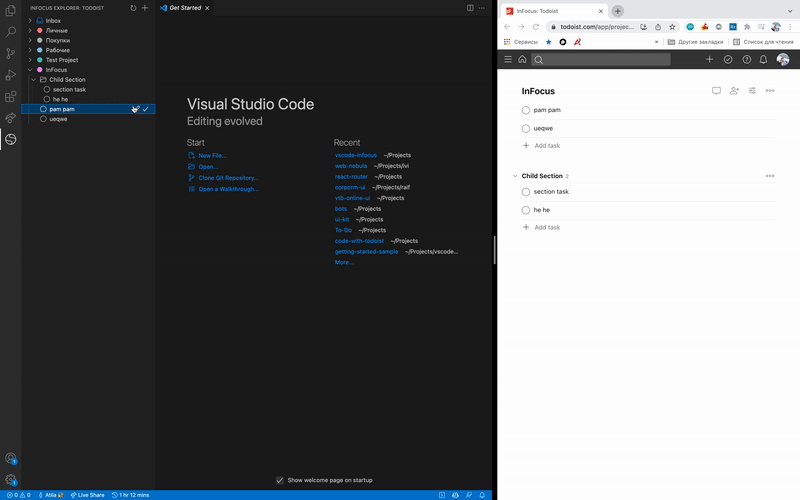This screenshot has height=500, width=800.
Task: Open the editor More Actions ellipsis
Action: 482,8
